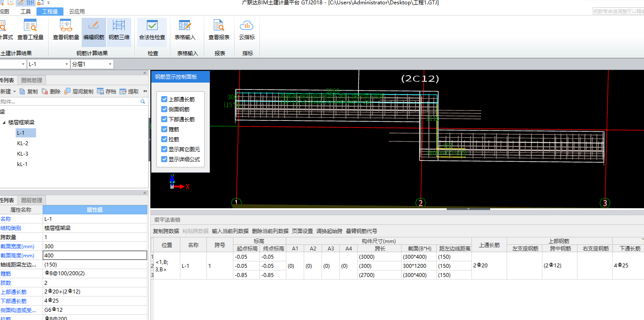Select KL-3 in component tree
Image resolution: width=644 pixels, height=320 pixels.
23,154
